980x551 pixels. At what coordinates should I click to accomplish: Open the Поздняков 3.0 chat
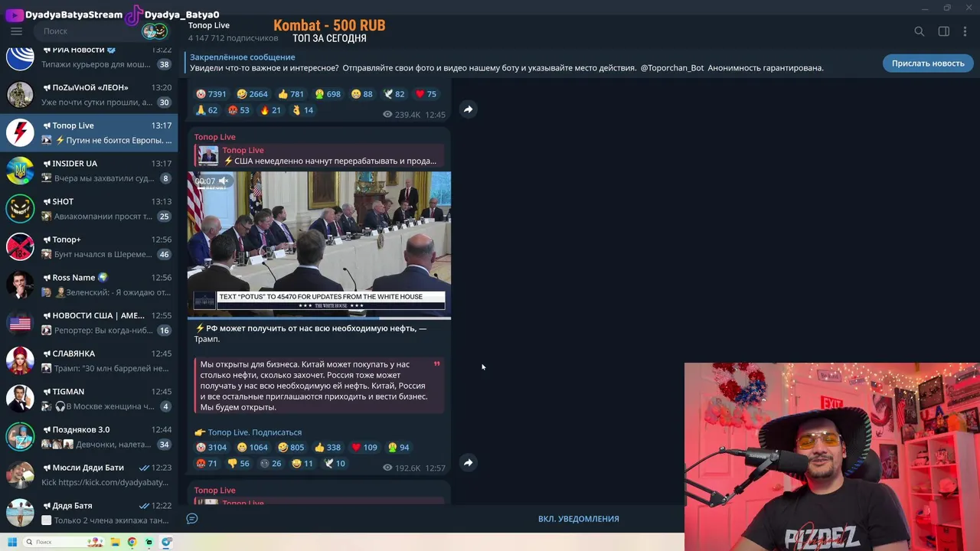coord(89,437)
